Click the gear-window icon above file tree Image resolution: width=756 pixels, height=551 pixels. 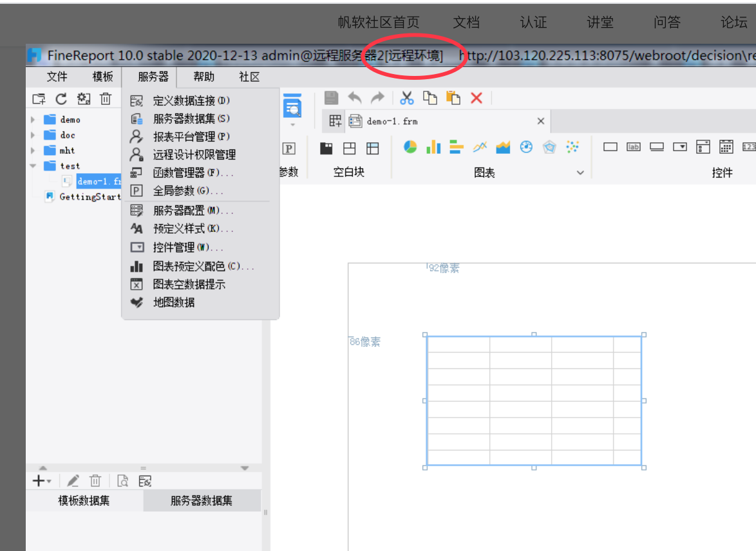pyautogui.click(x=84, y=99)
